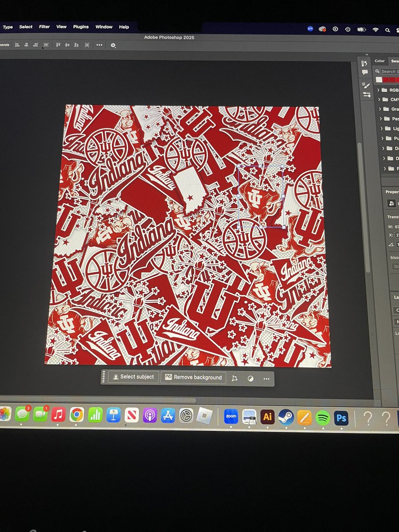Expand the Grayscale swatch folder
The width and height of the screenshot is (399, 532).
tap(380, 109)
